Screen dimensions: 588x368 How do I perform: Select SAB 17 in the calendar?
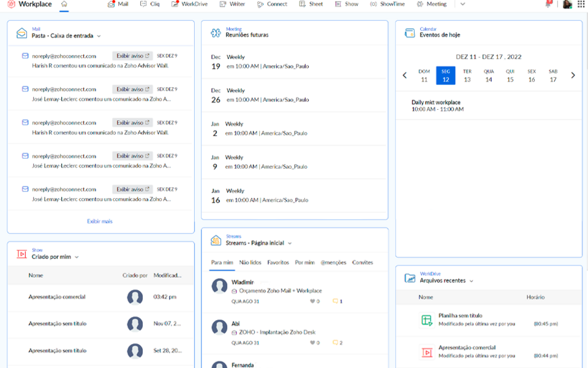click(x=553, y=75)
